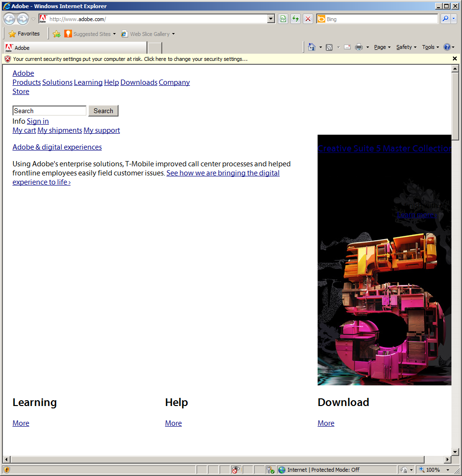The width and height of the screenshot is (462, 476).
Task: Run search with the magnifier icon
Action: pos(445,19)
